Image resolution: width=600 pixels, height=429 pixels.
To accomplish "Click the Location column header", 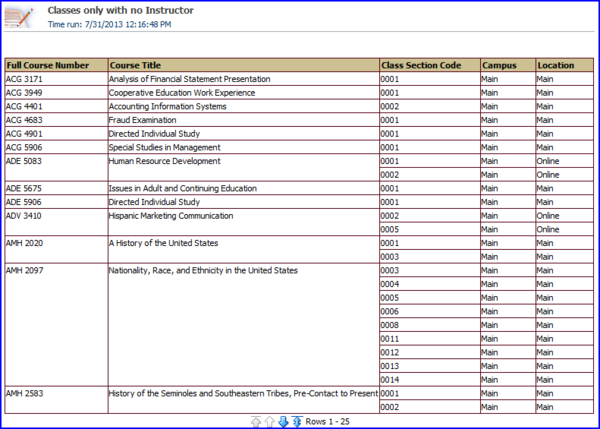I will coord(564,65).
